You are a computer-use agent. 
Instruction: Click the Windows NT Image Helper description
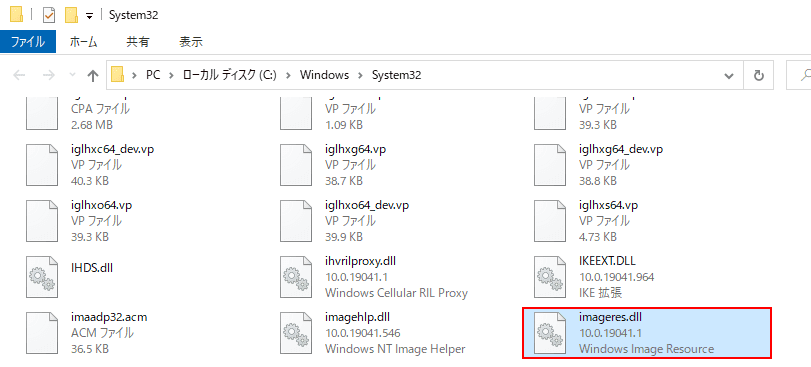[x=395, y=349]
